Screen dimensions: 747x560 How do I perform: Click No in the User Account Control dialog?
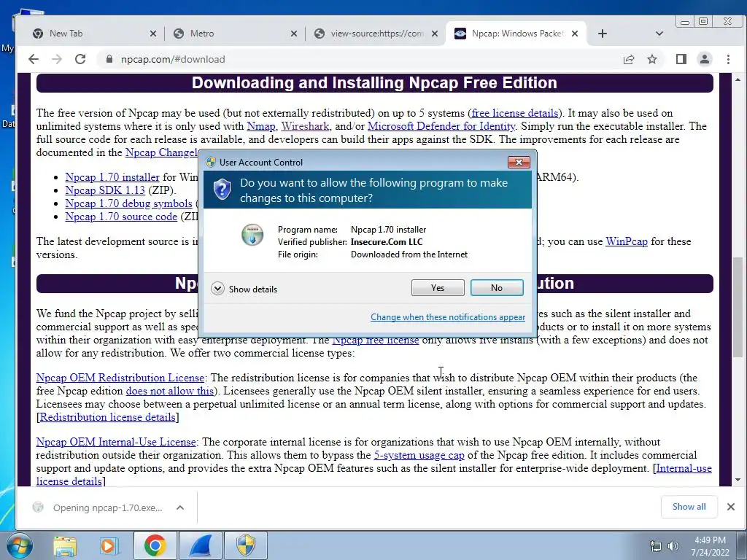tap(496, 287)
